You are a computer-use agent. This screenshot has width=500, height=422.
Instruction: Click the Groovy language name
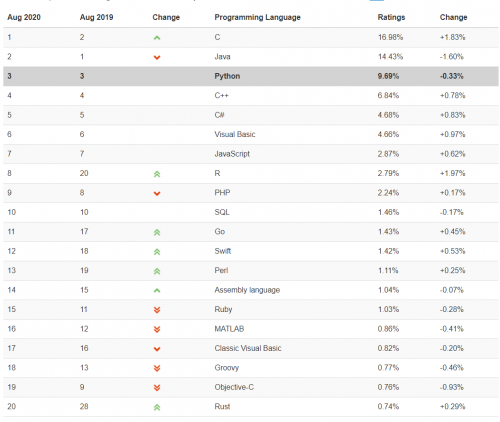click(x=227, y=368)
